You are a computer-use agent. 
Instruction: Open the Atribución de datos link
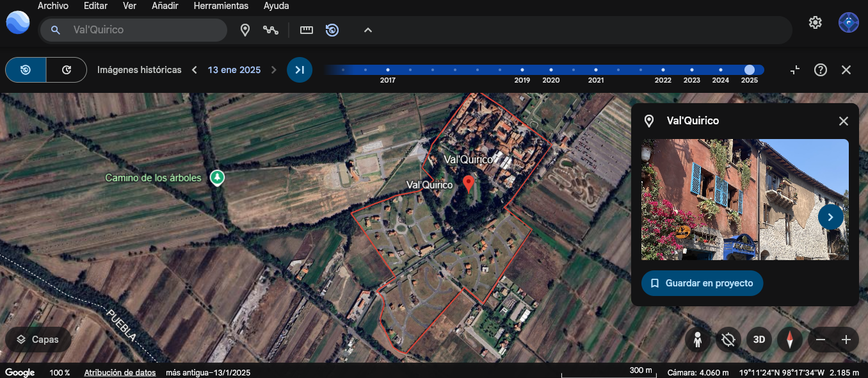click(x=120, y=372)
